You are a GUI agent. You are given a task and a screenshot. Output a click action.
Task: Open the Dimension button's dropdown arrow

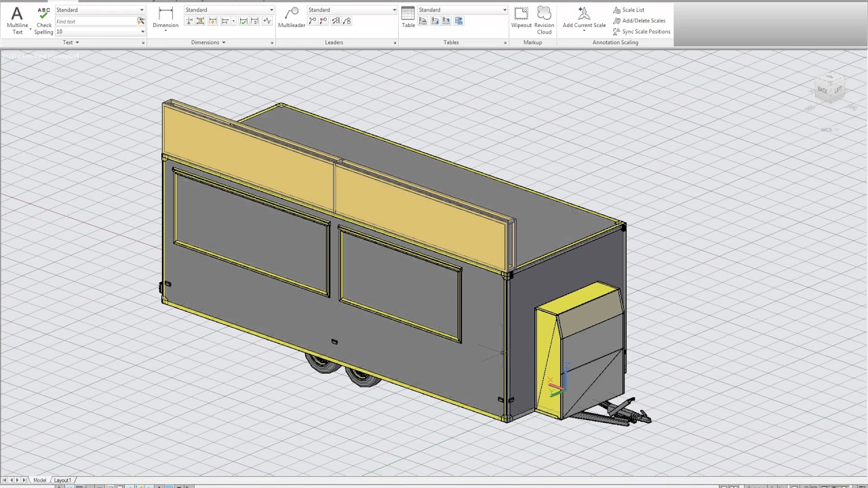pos(165,31)
